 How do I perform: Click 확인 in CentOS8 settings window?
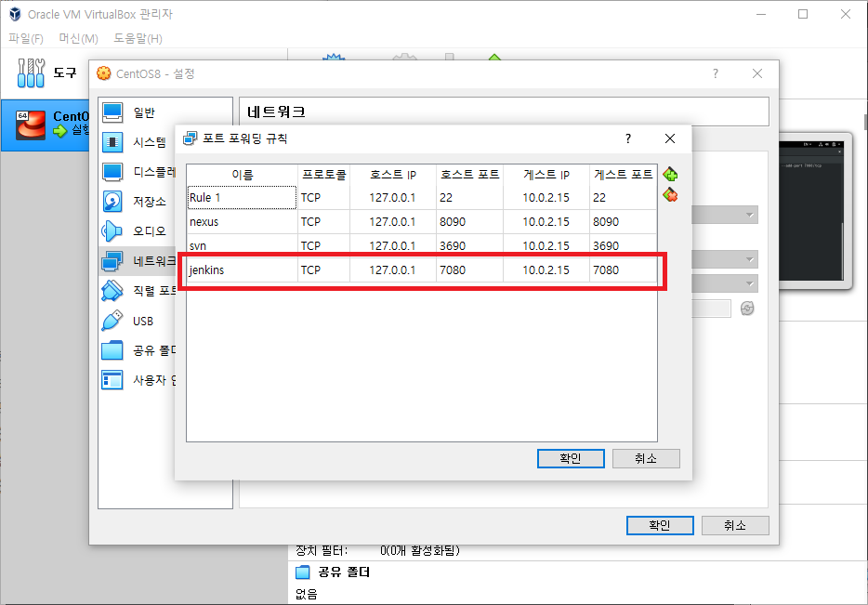pos(660,525)
